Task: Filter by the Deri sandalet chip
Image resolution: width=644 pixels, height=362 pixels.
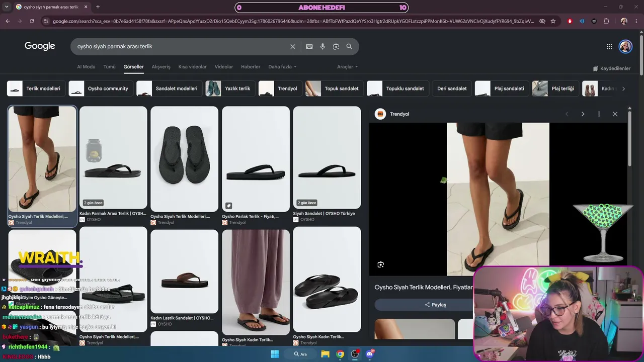Action: coord(452,88)
